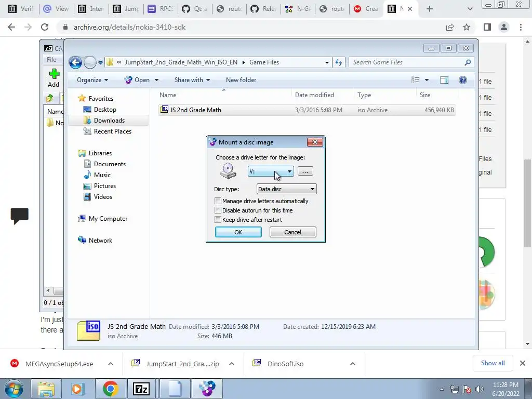The height and width of the screenshot is (399, 532).
Task: Open options arrow for MEGAsyncSetup64.exe download
Action: pos(111,364)
